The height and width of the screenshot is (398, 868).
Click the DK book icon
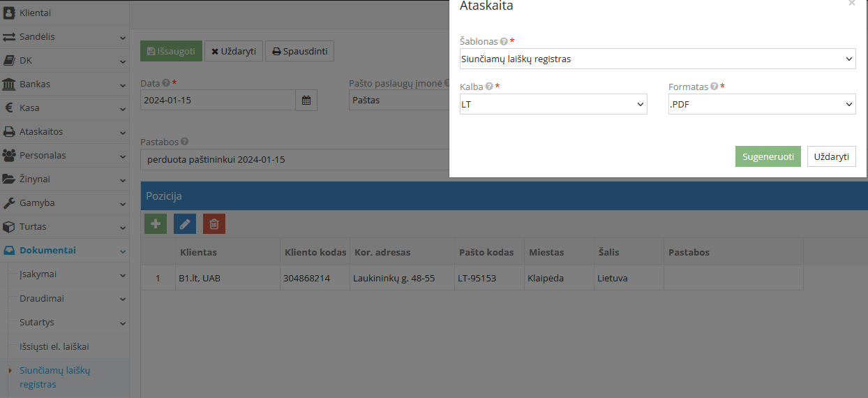(9, 61)
